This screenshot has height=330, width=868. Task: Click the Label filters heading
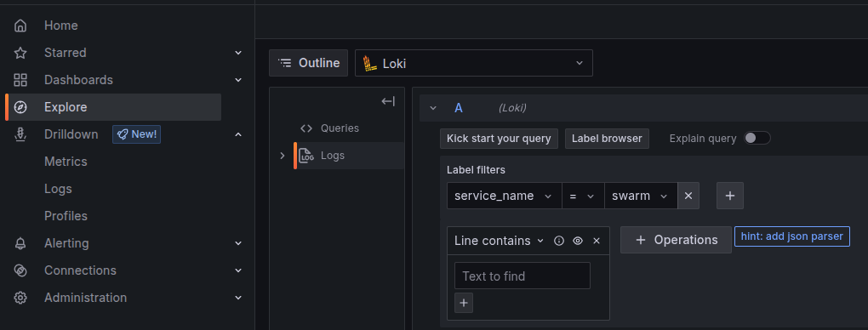476,170
